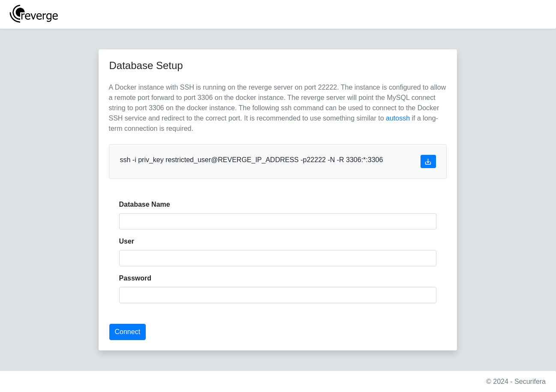Click the 2024 Securifera footer text
Screen dimensions: 556x392
tap(516, 381)
